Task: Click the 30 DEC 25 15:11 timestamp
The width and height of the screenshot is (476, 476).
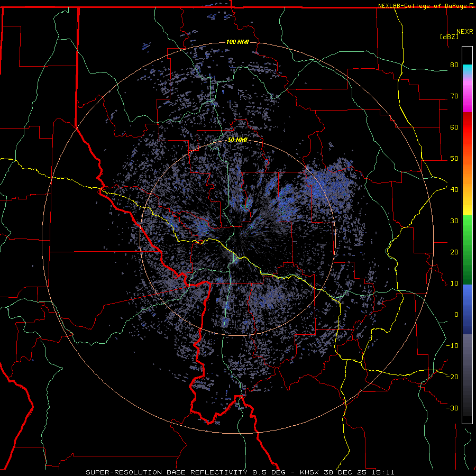Action: [360, 472]
